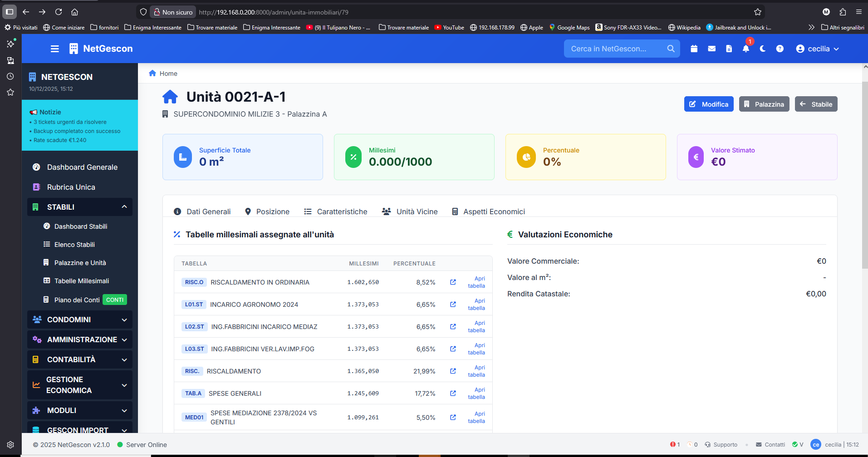The width and height of the screenshot is (868, 457).
Task: Toggle dark mode moon icon
Action: tap(763, 49)
